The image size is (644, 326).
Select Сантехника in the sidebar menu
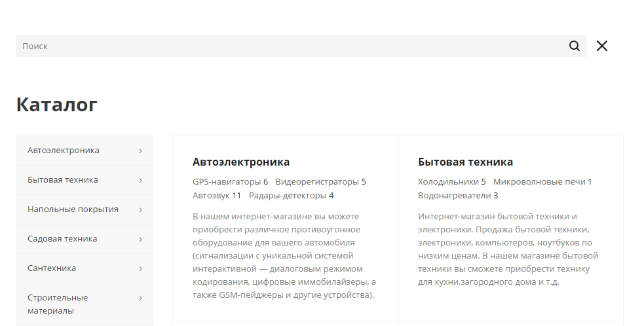[52, 268]
